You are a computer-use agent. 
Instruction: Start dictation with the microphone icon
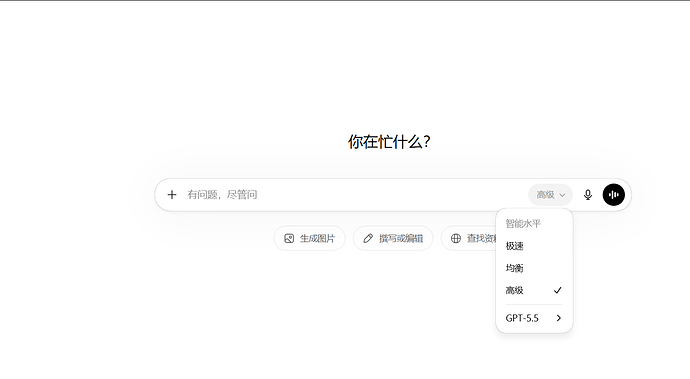click(587, 195)
